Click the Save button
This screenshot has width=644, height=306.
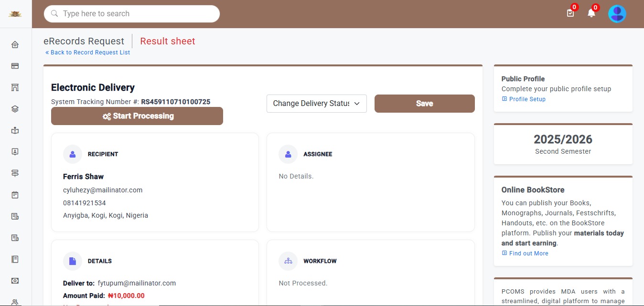424,104
